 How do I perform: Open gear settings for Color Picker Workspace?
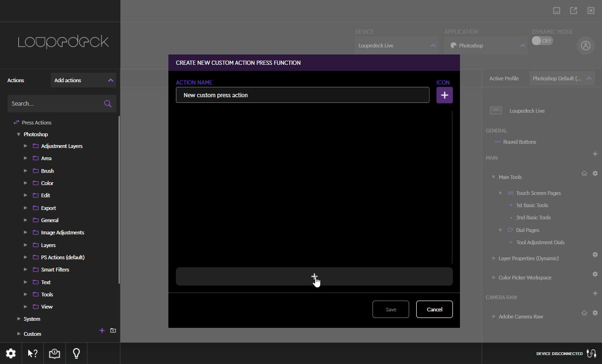pos(595,274)
